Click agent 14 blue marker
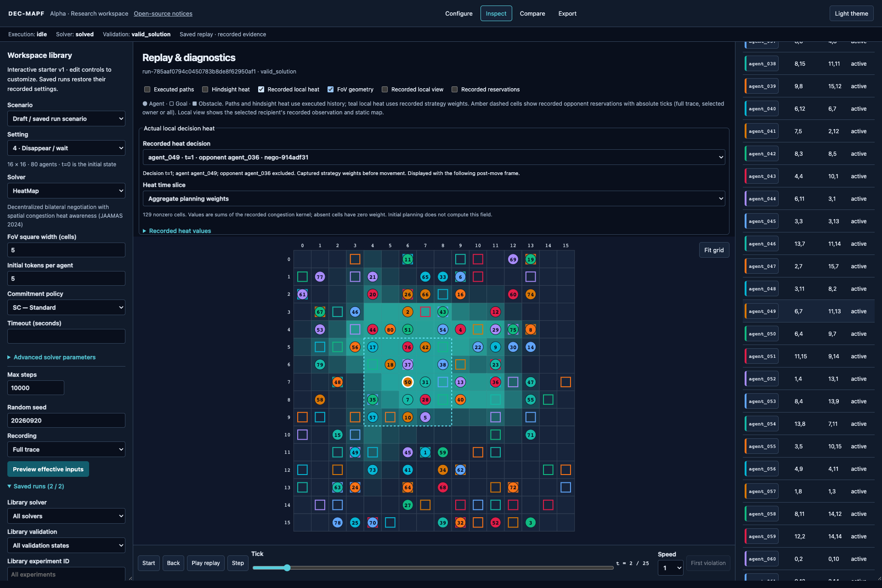This screenshot has height=588, width=882. point(531,347)
